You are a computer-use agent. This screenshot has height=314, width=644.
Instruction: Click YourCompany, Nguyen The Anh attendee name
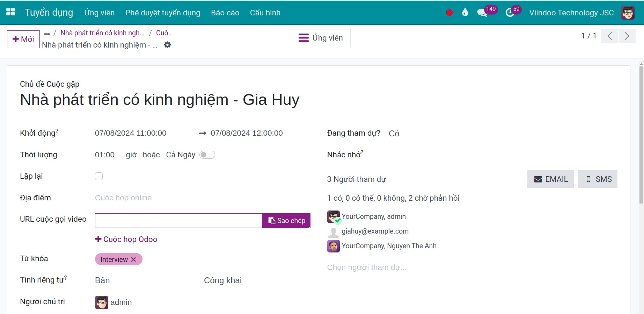pyautogui.click(x=389, y=246)
